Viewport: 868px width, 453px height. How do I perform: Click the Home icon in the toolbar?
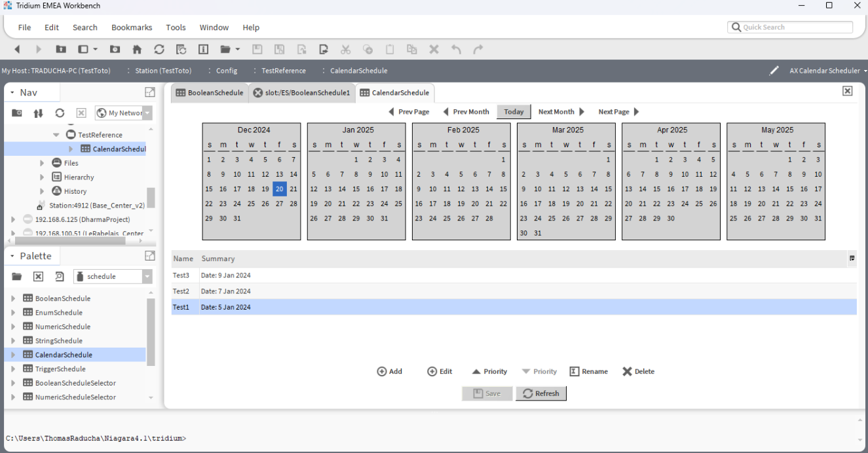(137, 49)
